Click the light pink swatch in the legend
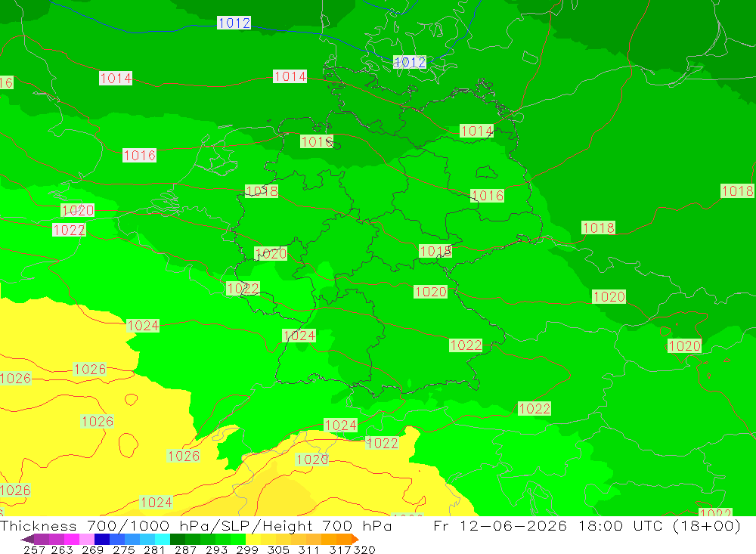Screen dimensions: 756x554 pos(87,539)
